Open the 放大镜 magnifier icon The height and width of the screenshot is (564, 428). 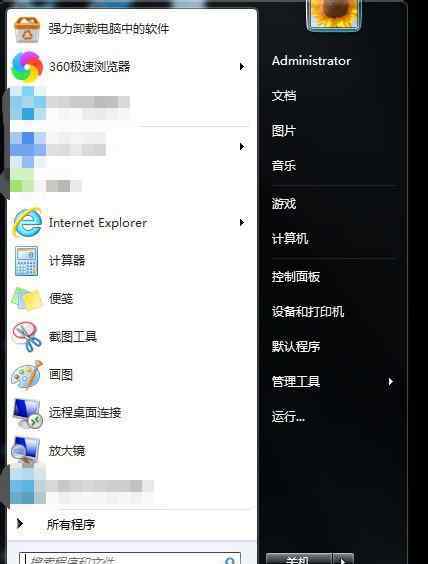pos(26,450)
